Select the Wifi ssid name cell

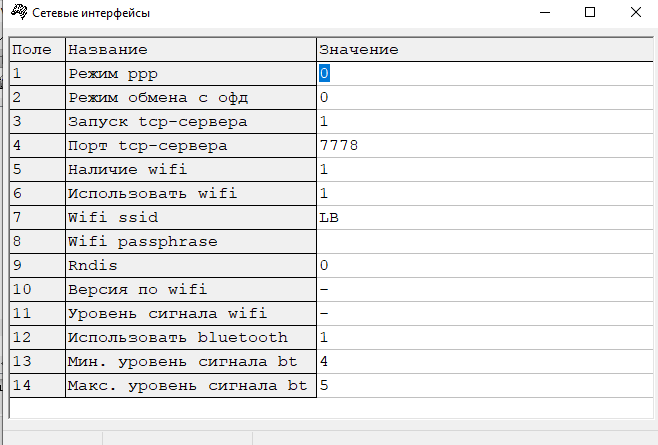(x=191, y=217)
